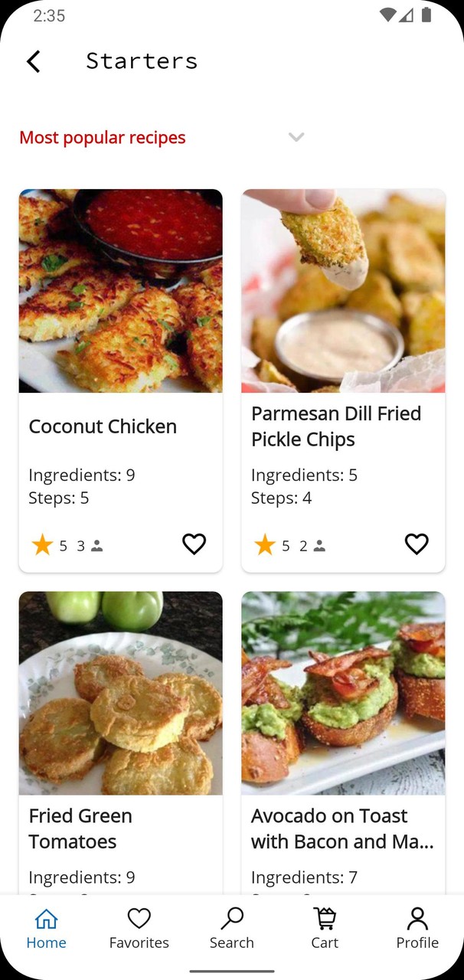Click the Most popular recipes label
This screenshot has width=464, height=980.
(102, 137)
